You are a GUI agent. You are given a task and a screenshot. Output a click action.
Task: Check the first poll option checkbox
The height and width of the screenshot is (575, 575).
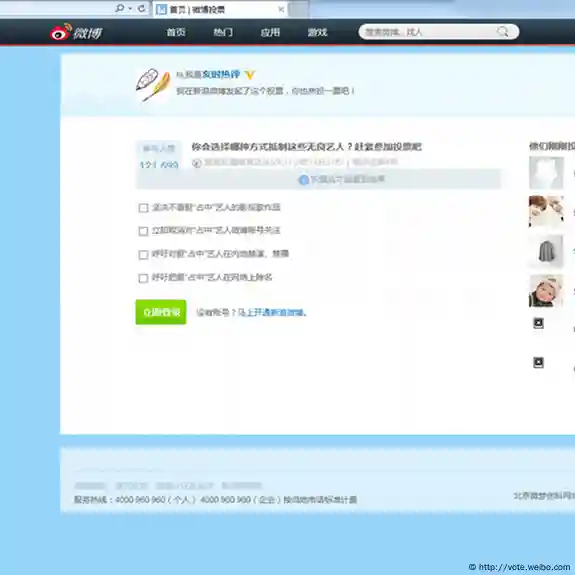coord(143,208)
